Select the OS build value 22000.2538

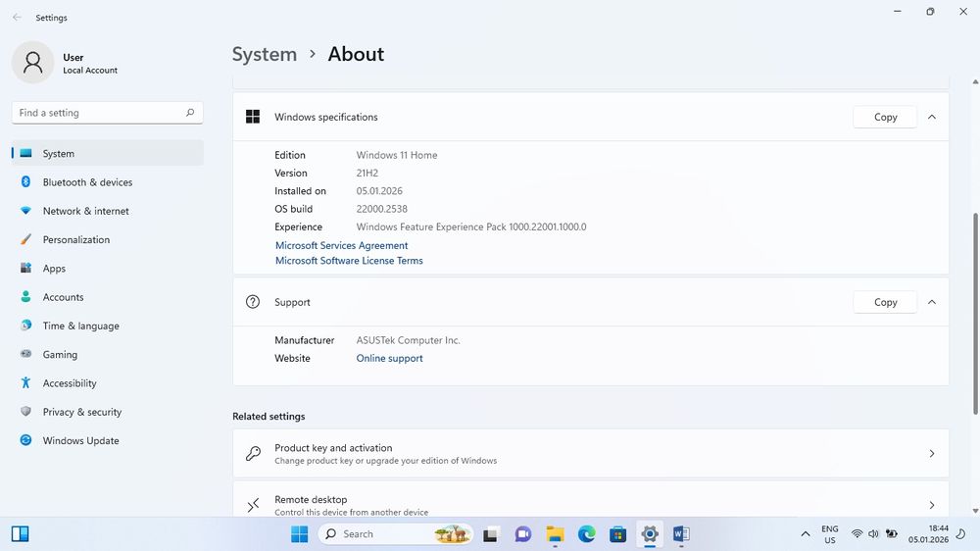coord(381,209)
